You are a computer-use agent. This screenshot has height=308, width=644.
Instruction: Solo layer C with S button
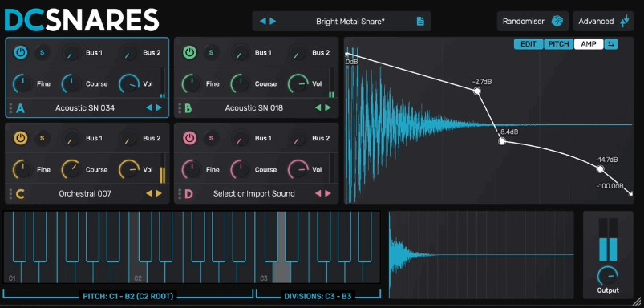click(x=42, y=139)
